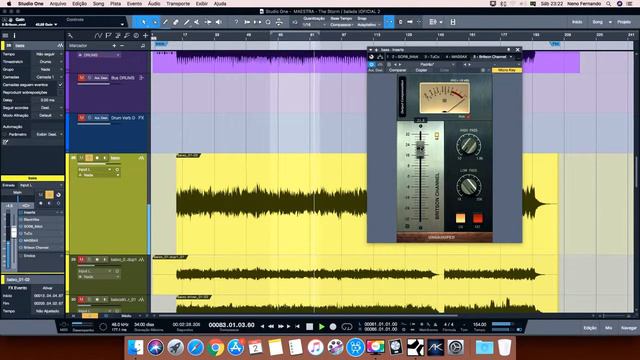Click Comparar in plugin window

click(x=398, y=70)
